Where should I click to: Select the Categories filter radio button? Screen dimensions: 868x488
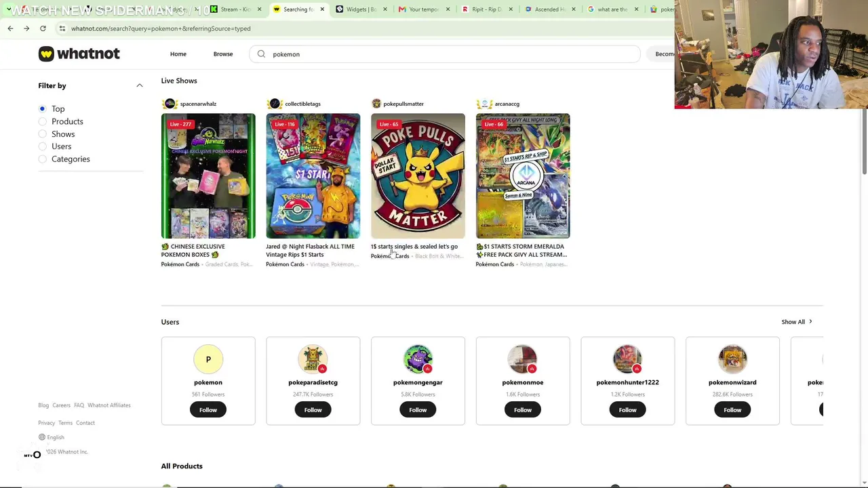point(42,159)
